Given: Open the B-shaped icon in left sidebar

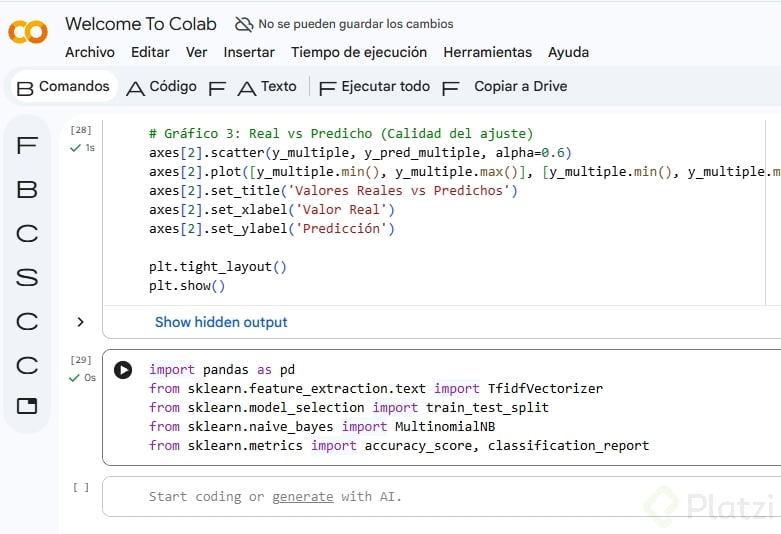Looking at the screenshot, I should 27,189.
